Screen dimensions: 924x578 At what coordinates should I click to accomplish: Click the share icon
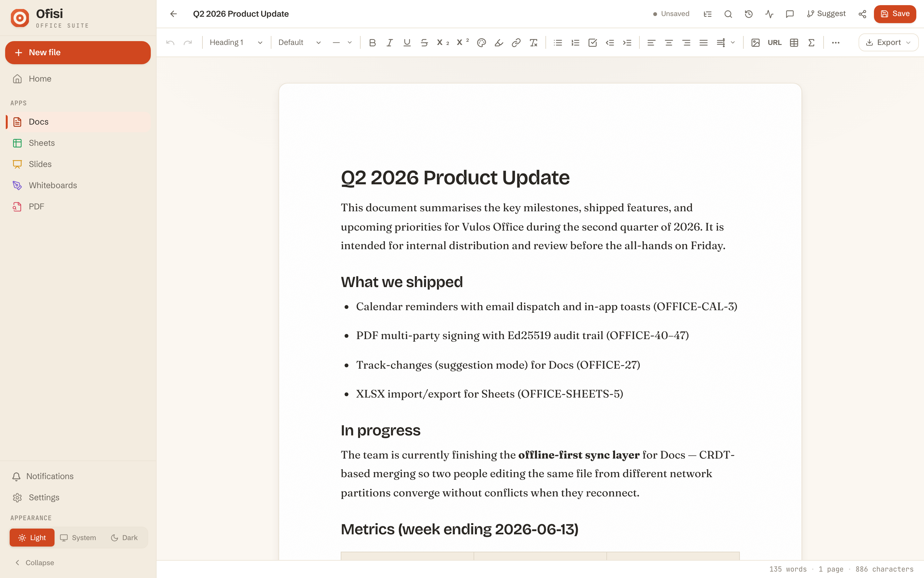(x=862, y=14)
